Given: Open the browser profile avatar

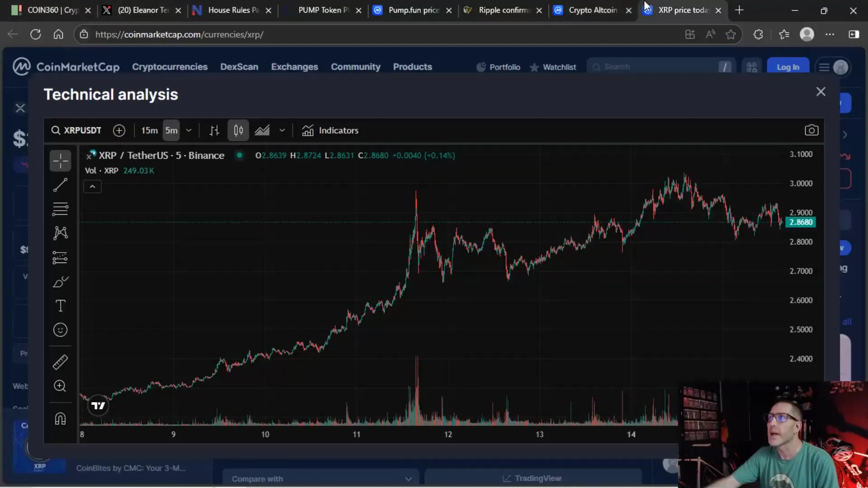Looking at the screenshot, I should (807, 34).
